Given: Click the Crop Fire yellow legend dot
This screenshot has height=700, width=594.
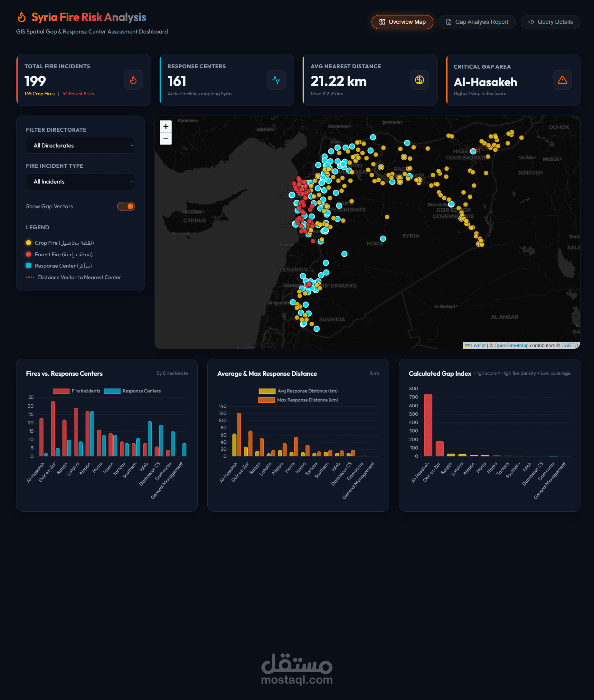Looking at the screenshot, I should click(x=29, y=243).
